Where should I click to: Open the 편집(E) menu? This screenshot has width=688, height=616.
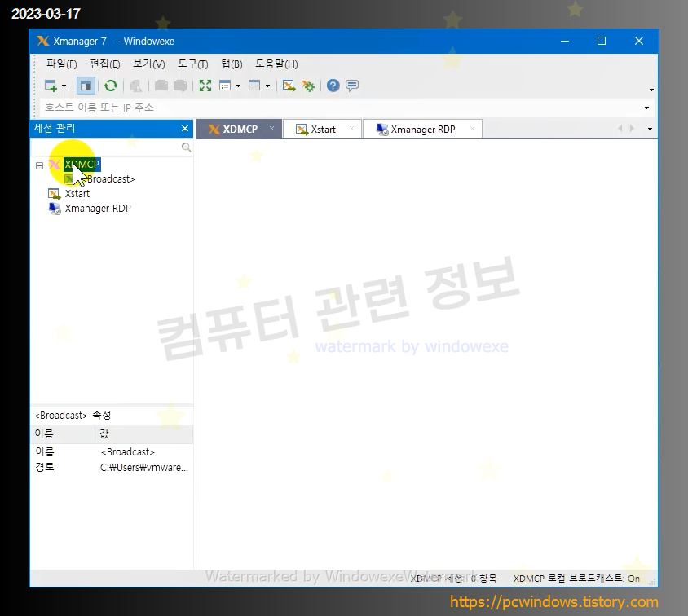tap(105, 64)
